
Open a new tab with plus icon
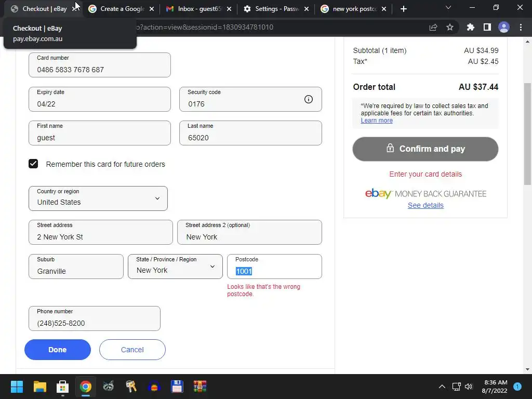point(403,9)
